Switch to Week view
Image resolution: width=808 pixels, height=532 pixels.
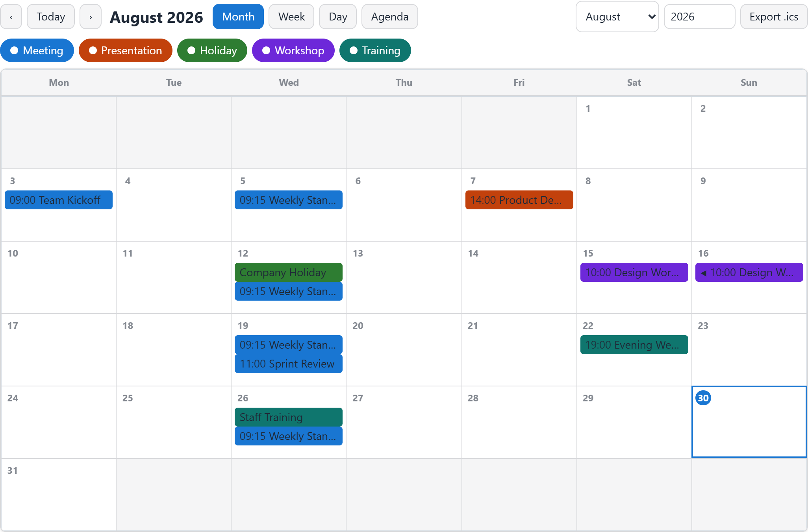tap(291, 17)
